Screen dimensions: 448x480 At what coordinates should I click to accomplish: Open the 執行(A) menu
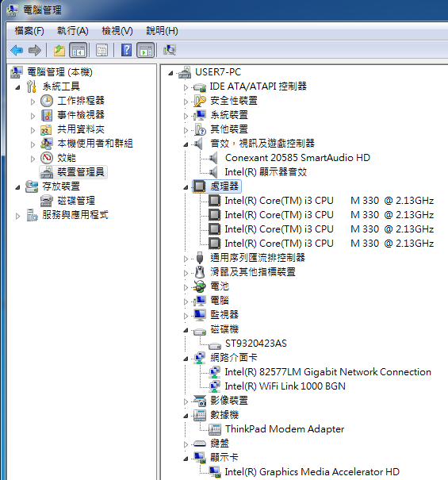pos(73,31)
